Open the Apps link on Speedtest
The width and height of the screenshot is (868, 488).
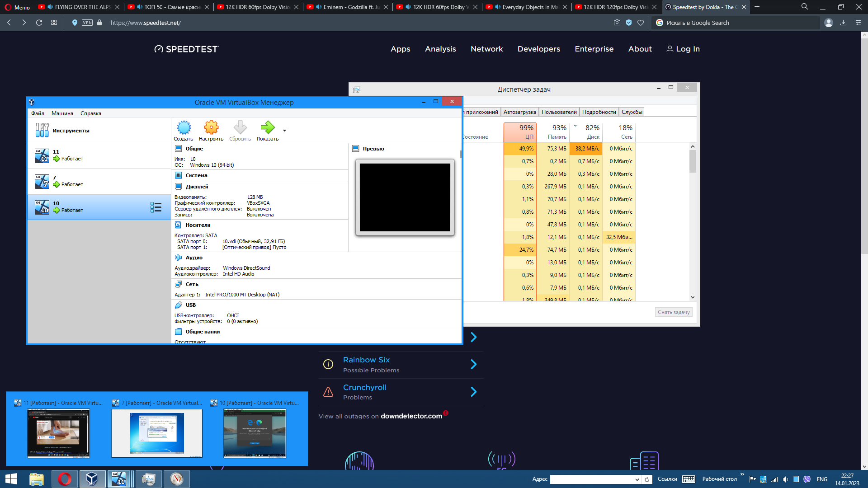pyautogui.click(x=400, y=49)
